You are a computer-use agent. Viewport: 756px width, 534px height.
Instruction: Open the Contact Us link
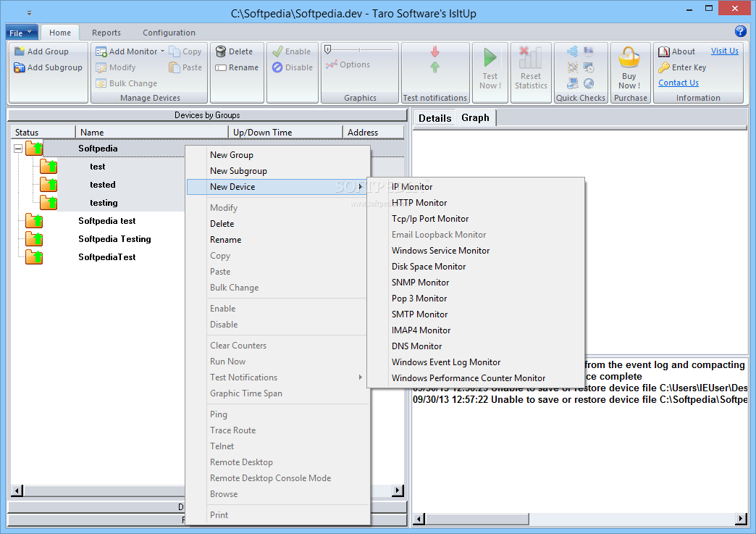(x=679, y=83)
